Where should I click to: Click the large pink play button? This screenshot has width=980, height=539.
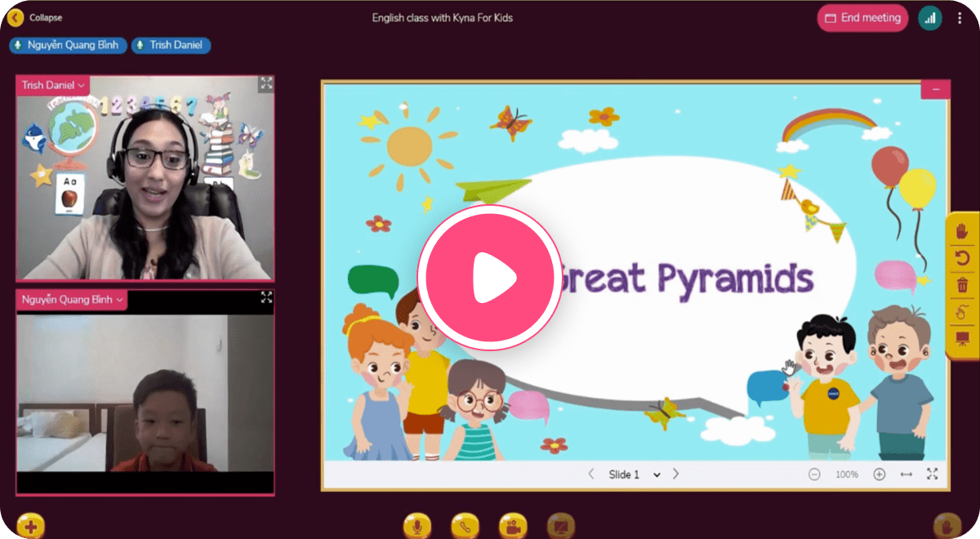tap(489, 278)
